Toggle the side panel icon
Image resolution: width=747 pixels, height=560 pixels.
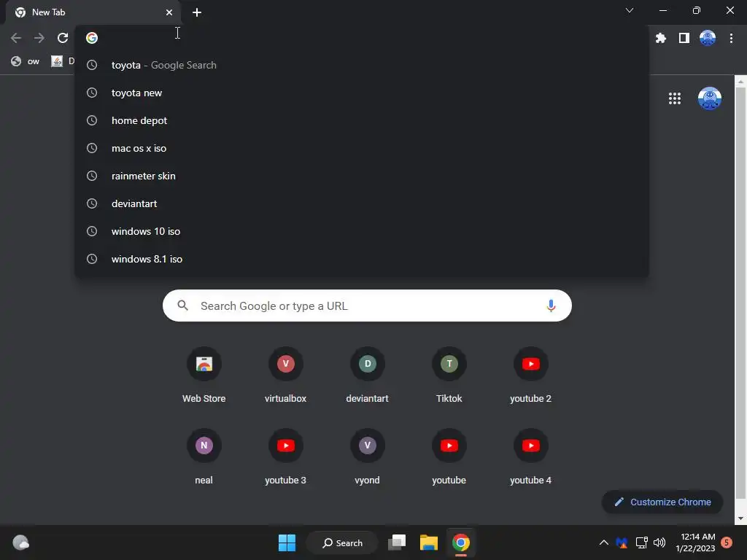pos(684,38)
